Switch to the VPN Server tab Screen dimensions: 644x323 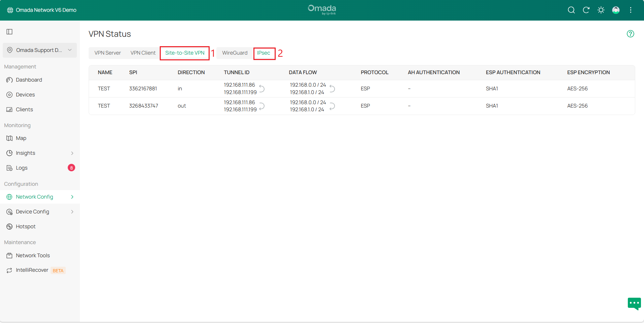tap(108, 53)
